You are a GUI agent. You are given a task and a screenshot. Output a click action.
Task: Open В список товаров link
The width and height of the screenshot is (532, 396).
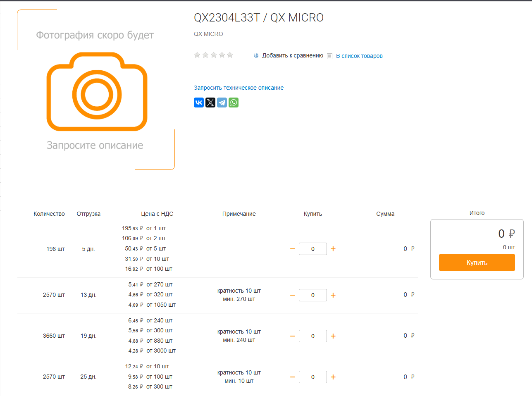tap(359, 56)
